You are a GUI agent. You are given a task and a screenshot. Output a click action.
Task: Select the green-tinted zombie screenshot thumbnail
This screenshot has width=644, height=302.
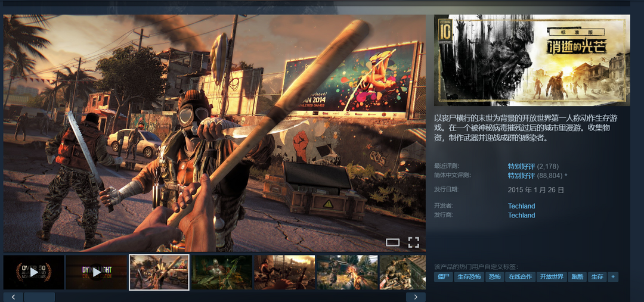222,272
